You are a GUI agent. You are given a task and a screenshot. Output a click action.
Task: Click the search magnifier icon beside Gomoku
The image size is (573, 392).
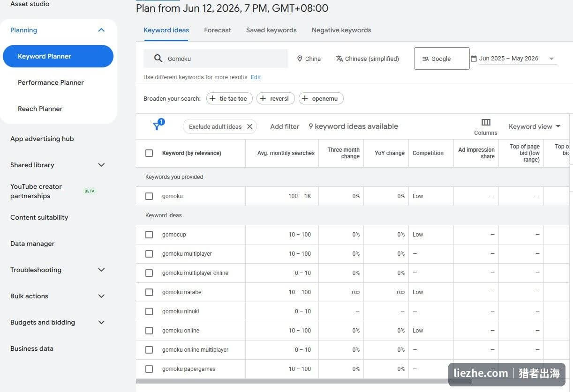tap(158, 59)
